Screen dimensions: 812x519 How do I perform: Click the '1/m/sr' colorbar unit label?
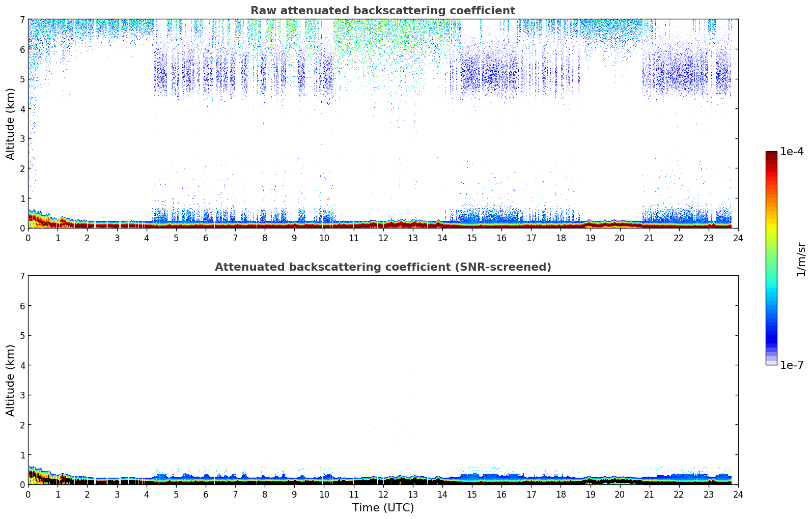tap(801, 258)
